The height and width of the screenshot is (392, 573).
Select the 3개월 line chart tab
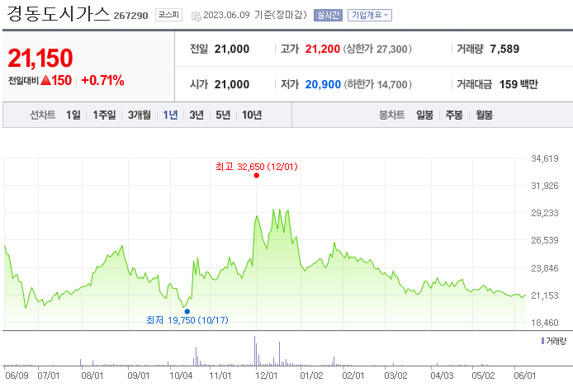(140, 115)
